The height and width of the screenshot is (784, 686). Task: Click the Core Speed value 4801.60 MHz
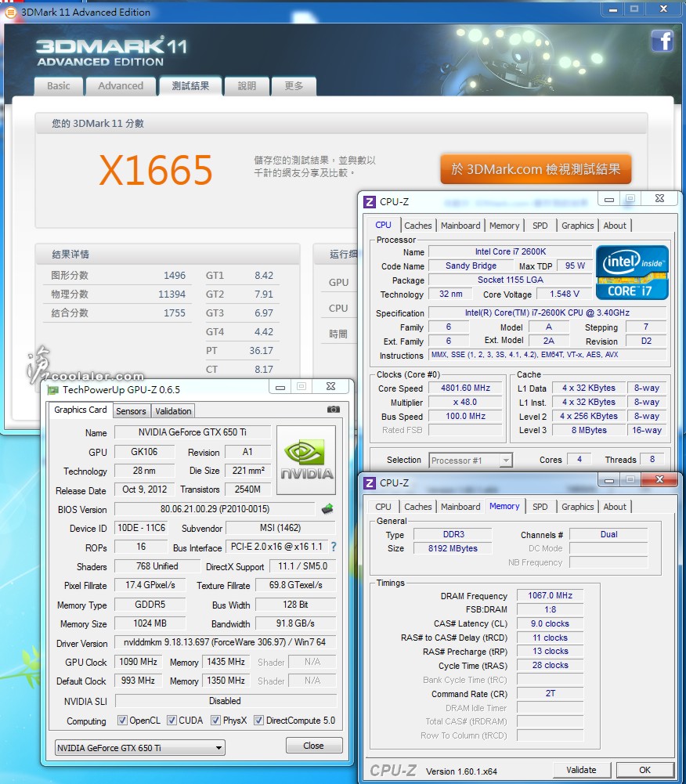pos(465,388)
